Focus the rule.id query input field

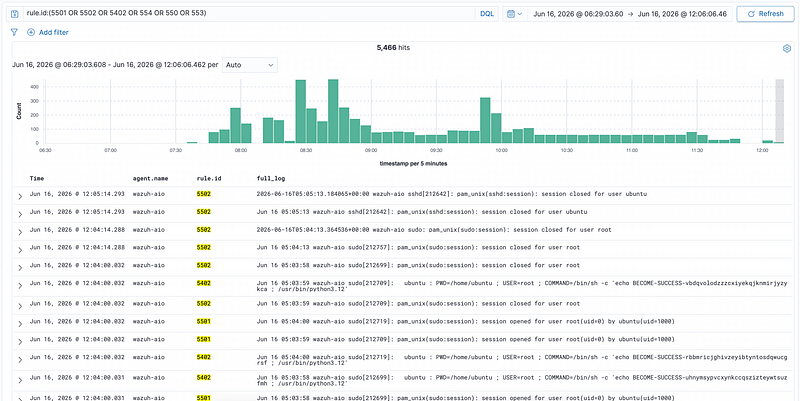[250, 14]
